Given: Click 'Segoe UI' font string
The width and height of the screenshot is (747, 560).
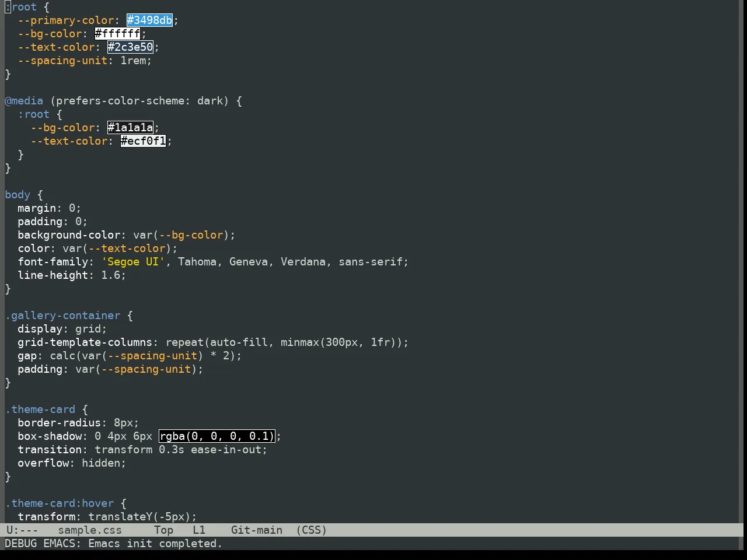Looking at the screenshot, I should coord(134,262).
